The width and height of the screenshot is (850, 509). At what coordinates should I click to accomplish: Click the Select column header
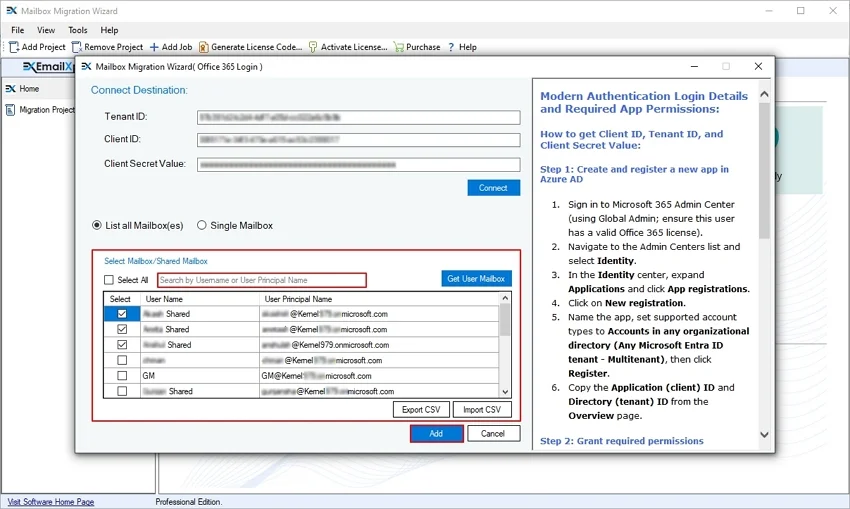click(122, 299)
